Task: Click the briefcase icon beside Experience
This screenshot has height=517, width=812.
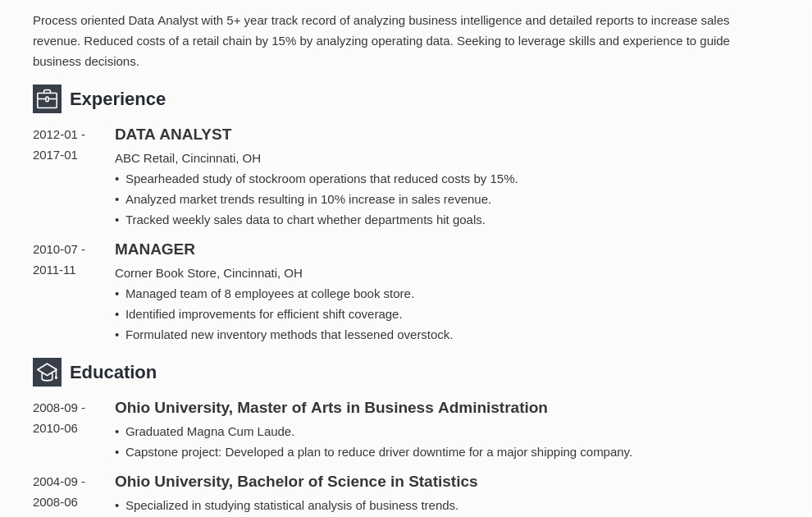Action: tap(47, 99)
